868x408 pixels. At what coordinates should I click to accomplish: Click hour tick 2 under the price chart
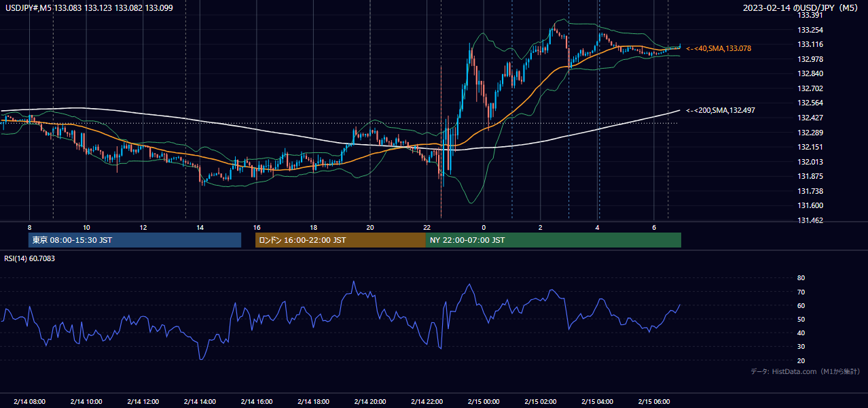tap(541, 227)
